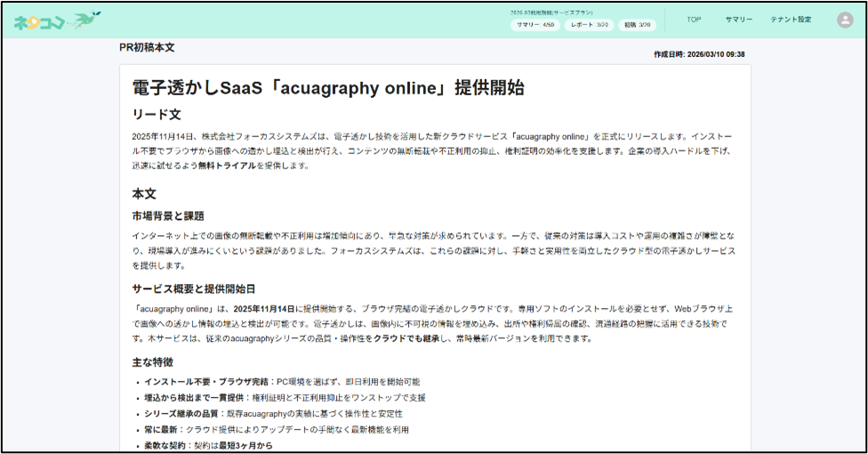Open テナント設定 in the header

(x=791, y=20)
